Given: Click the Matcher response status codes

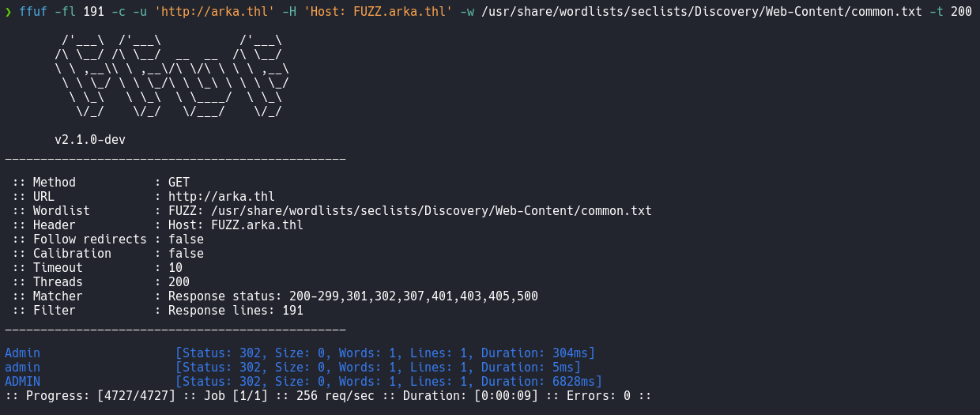Looking at the screenshot, I should click(353, 296).
